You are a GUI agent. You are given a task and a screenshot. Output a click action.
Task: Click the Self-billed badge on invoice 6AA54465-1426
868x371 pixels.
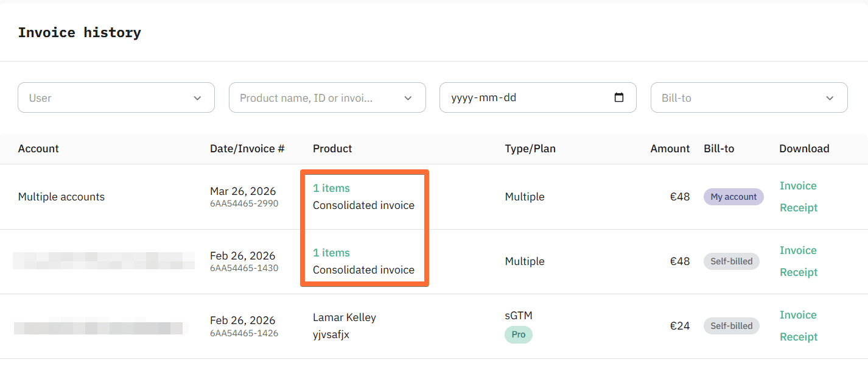731,326
